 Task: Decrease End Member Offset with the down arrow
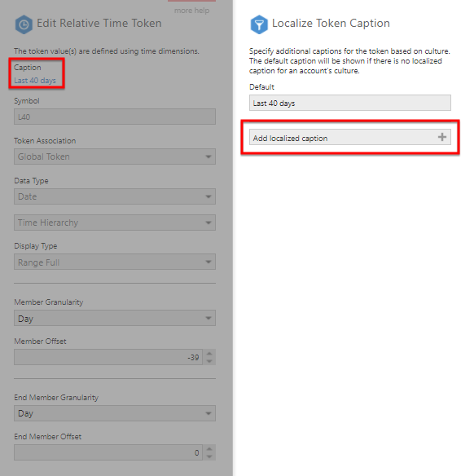tap(209, 456)
